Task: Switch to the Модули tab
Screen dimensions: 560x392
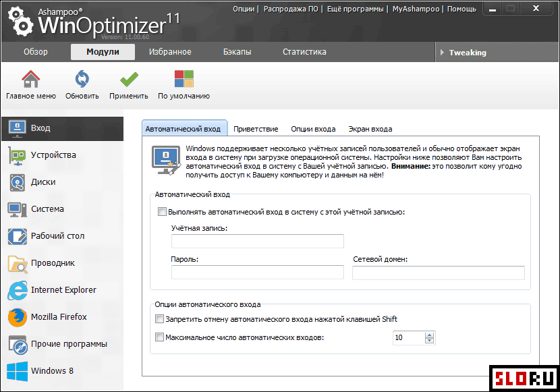Action: pyautogui.click(x=103, y=52)
